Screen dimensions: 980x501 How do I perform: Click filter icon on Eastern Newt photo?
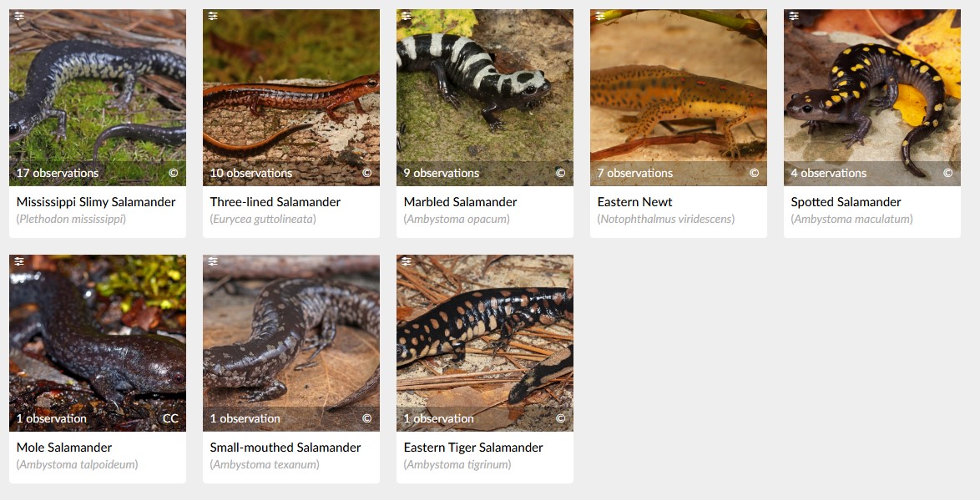(x=601, y=16)
